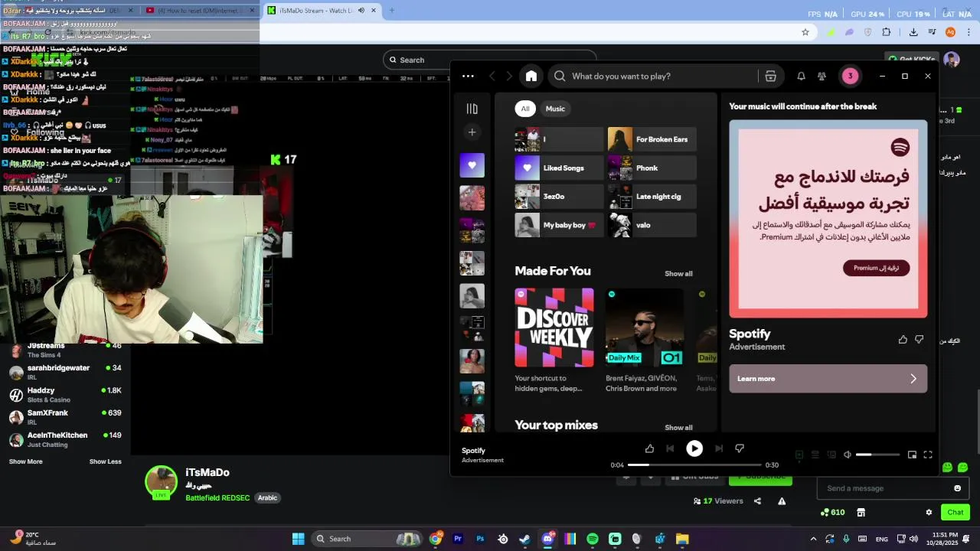Bookmark page with Chrome star icon
Image resolution: width=980 pixels, height=551 pixels.
click(x=805, y=32)
